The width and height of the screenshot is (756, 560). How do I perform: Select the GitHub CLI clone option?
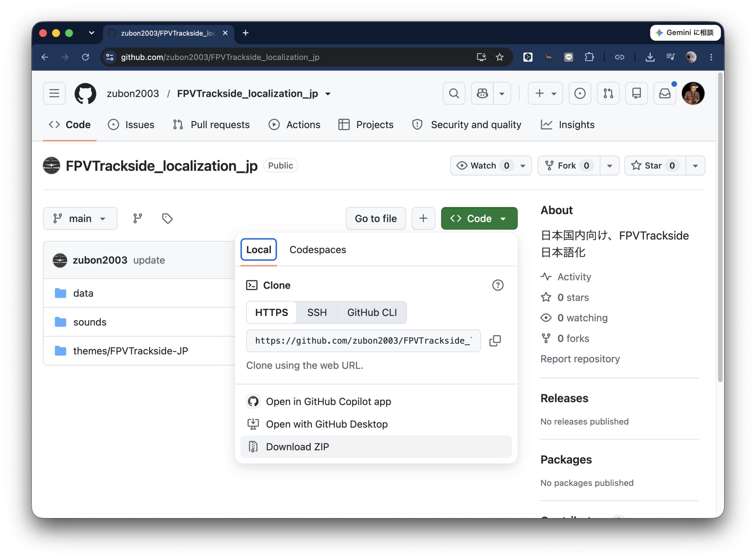[x=372, y=312]
